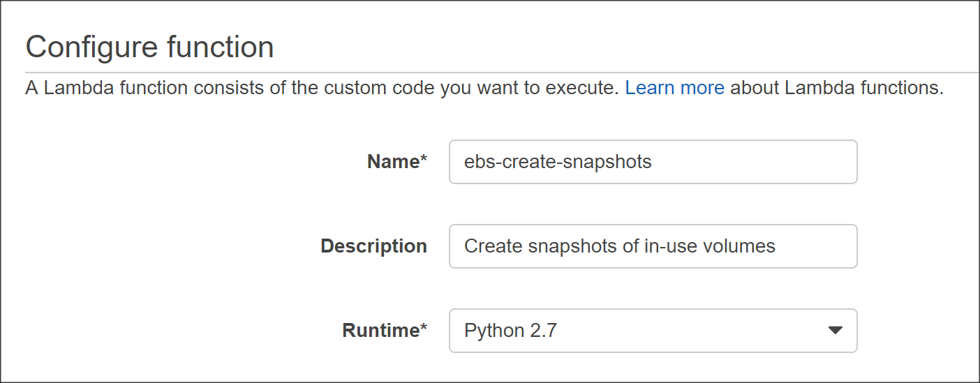The image size is (980, 383).
Task: Click the Configure function heading
Action: (x=149, y=47)
